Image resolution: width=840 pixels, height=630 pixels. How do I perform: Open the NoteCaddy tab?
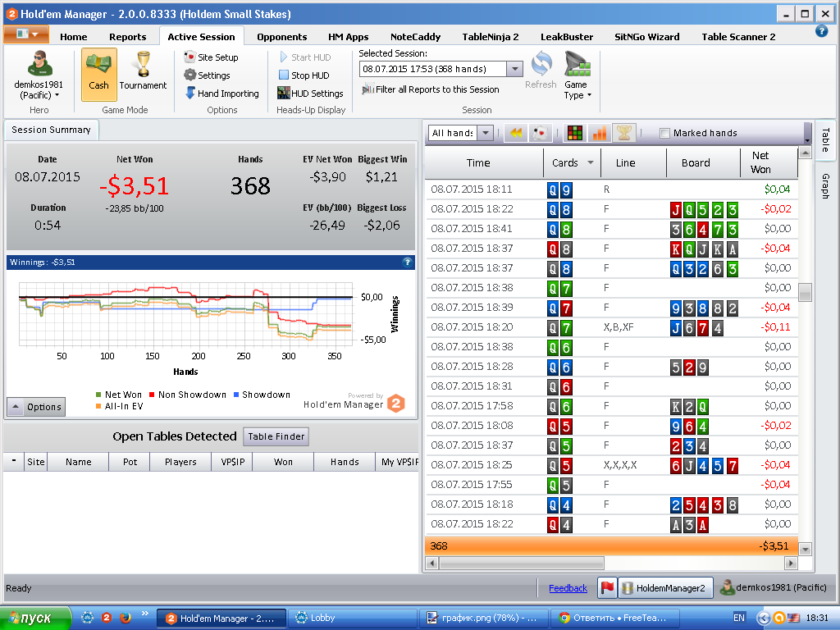(x=415, y=36)
